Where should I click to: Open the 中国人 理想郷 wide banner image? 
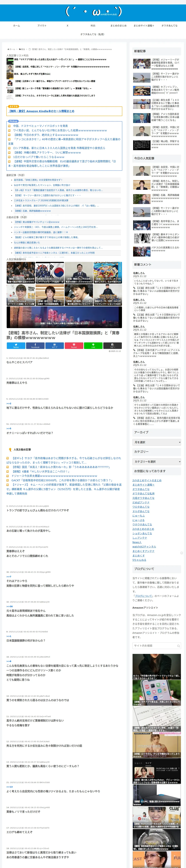[64, 317]
